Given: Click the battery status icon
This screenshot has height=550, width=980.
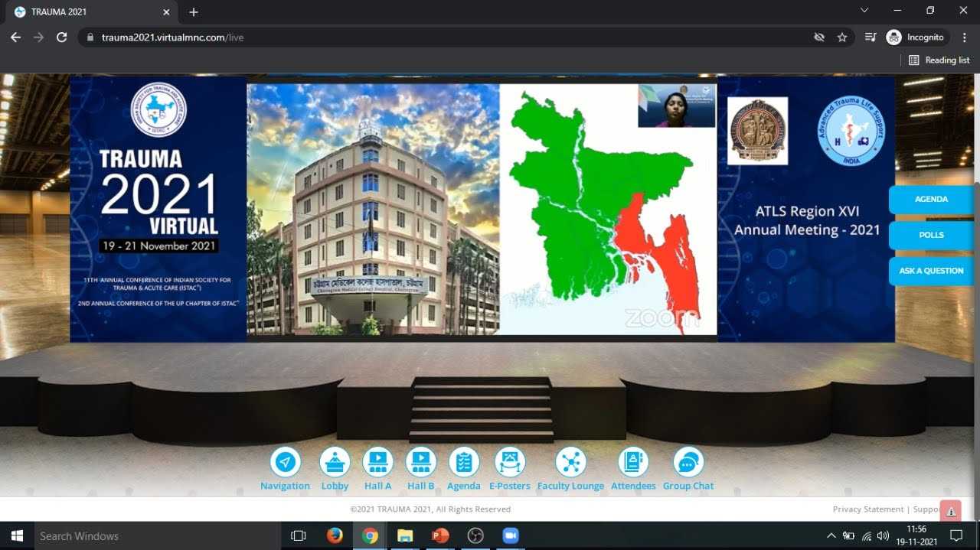Looking at the screenshot, I should (x=849, y=536).
